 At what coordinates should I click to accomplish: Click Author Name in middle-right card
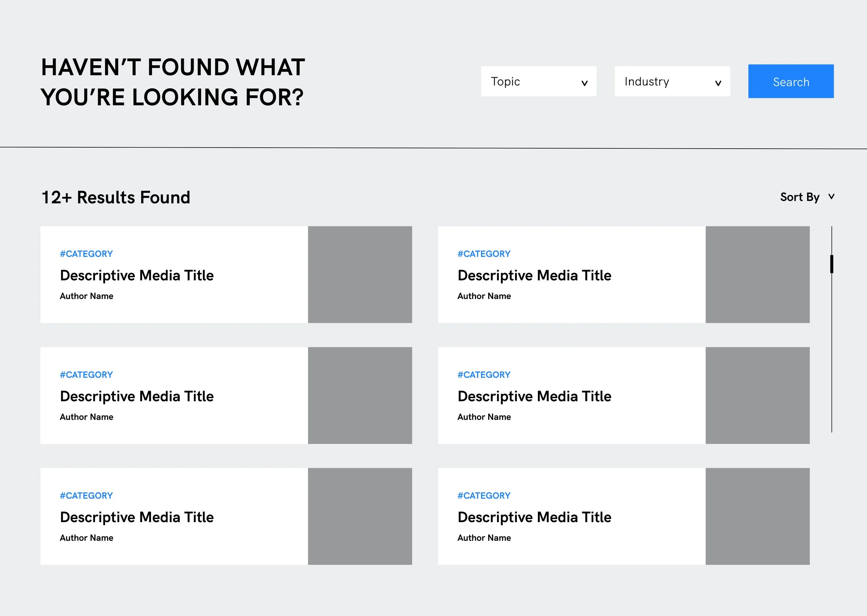point(484,417)
